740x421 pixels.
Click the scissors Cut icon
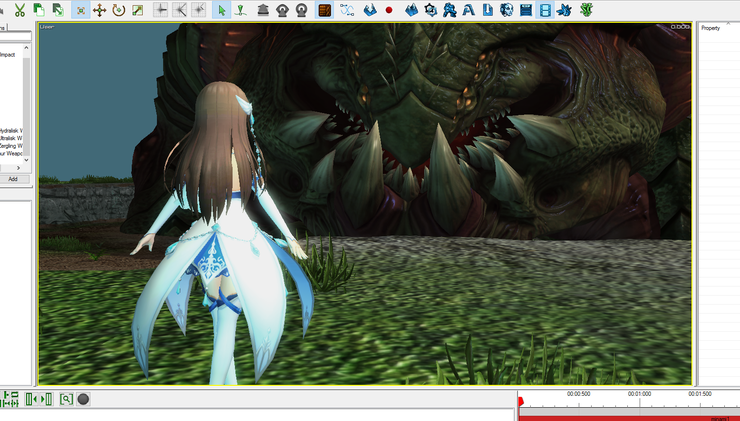tap(20, 10)
